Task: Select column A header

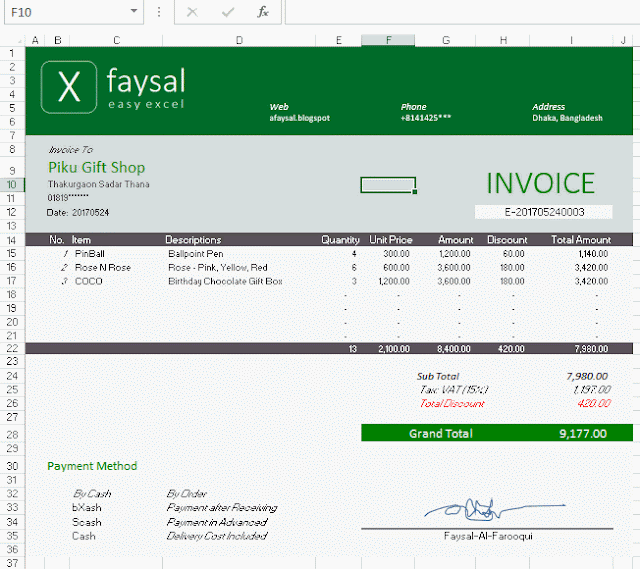Action: click(35, 40)
